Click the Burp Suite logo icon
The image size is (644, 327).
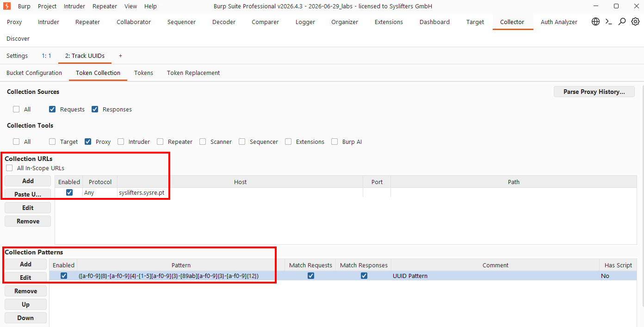point(7,6)
